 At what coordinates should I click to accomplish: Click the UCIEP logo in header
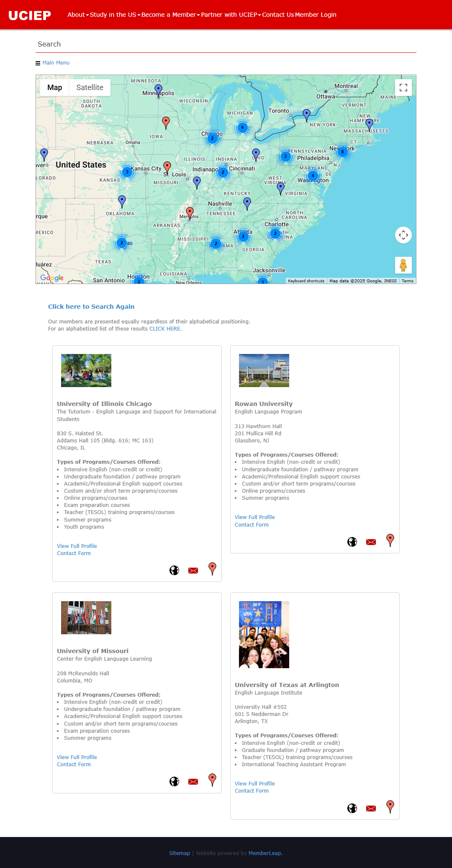(30, 15)
